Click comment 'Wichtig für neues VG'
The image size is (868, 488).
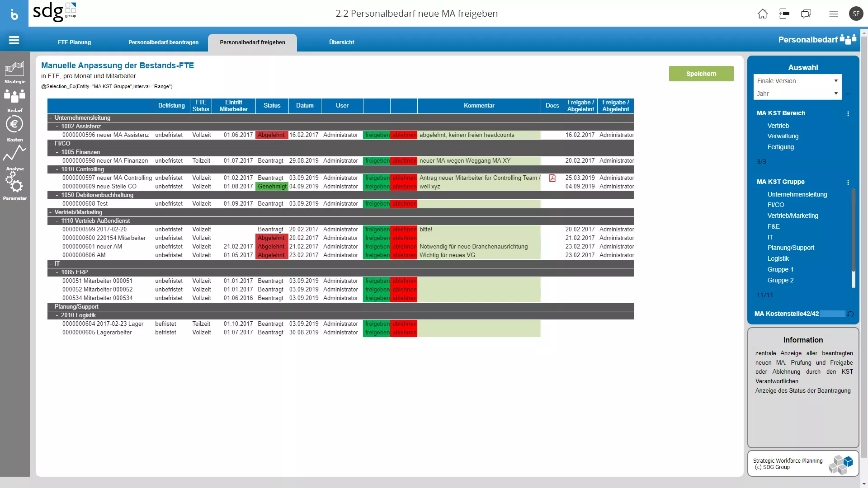click(x=447, y=255)
